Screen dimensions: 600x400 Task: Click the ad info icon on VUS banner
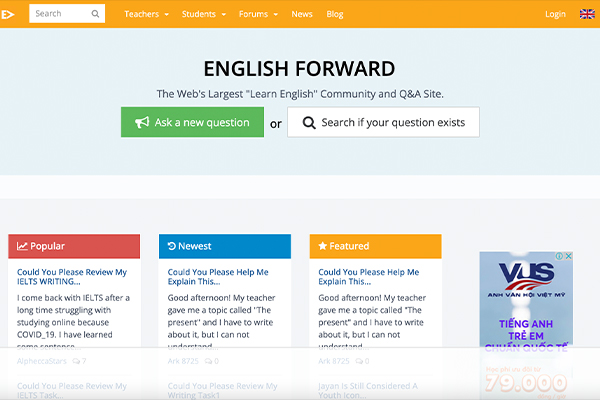tap(559, 256)
